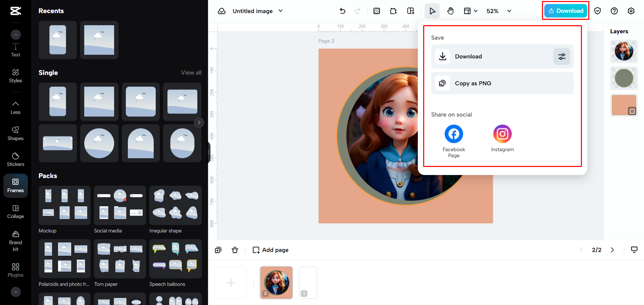Open the zoom level dropdown showing 52%

click(498, 11)
